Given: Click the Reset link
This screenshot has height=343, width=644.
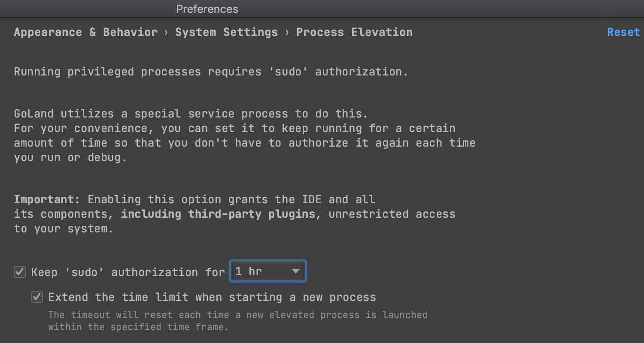Looking at the screenshot, I should click(623, 32).
